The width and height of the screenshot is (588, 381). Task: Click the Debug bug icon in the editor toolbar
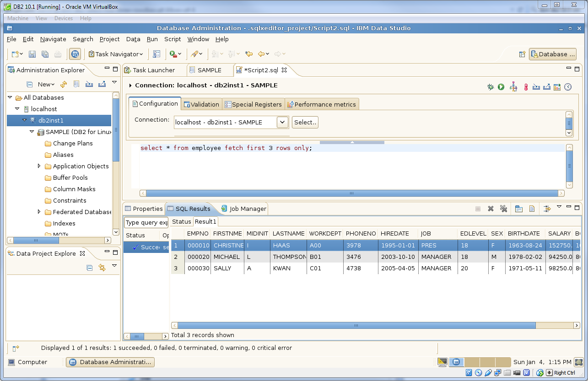tap(491, 86)
